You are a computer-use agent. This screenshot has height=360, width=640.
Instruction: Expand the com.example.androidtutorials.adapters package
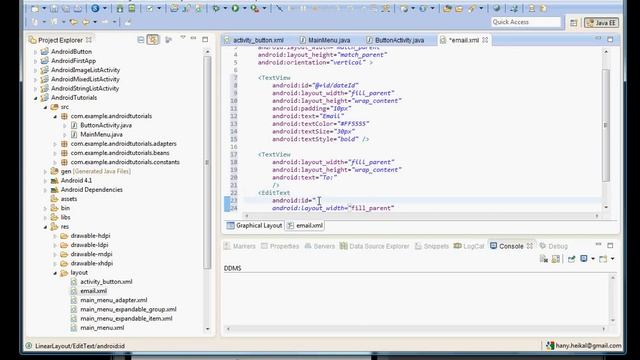[55, 144]
